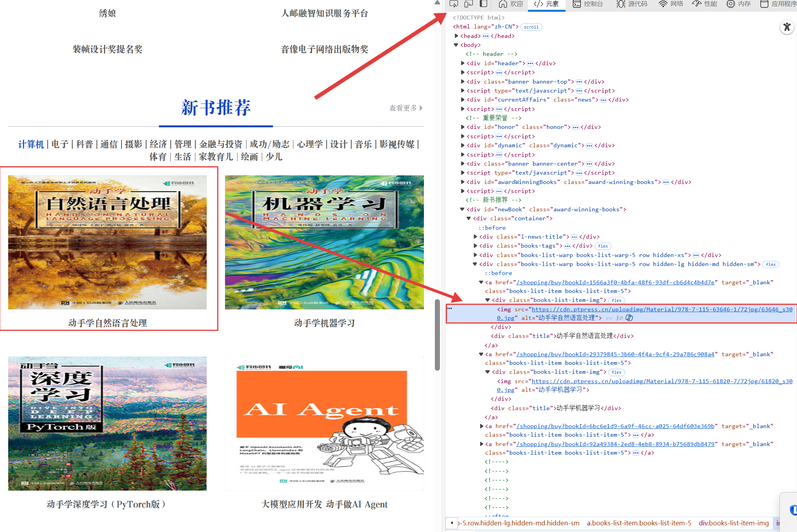
Task: Expand div id currentAffairs node
Action: [x=463, y=100]
